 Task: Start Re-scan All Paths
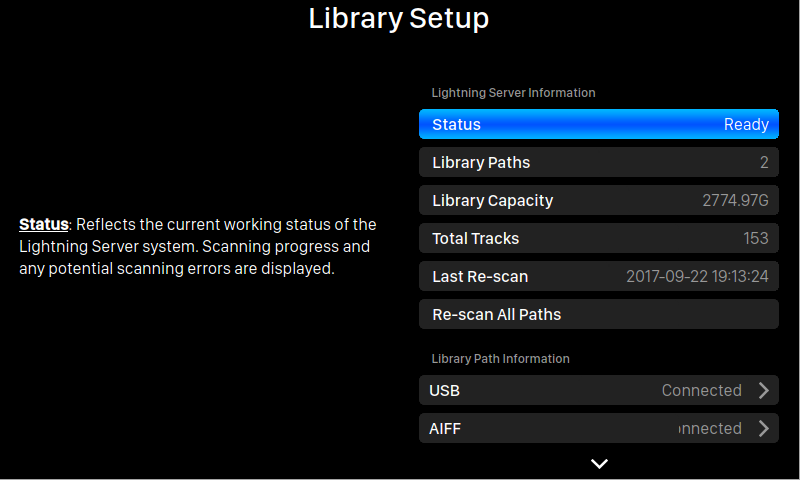point(599,314)
